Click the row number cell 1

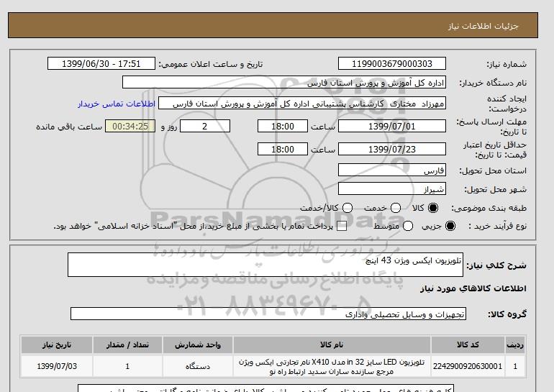[515, 366]
